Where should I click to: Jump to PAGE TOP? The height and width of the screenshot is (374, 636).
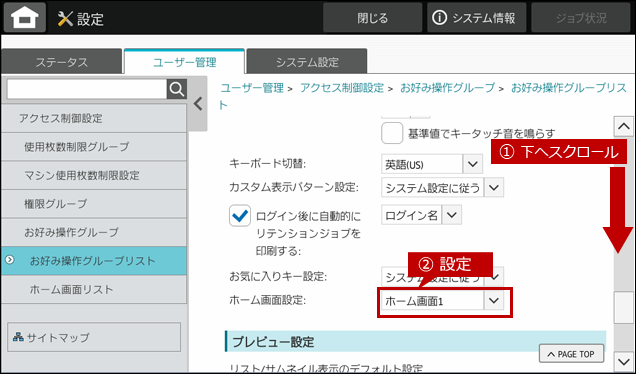click(571, 354)
